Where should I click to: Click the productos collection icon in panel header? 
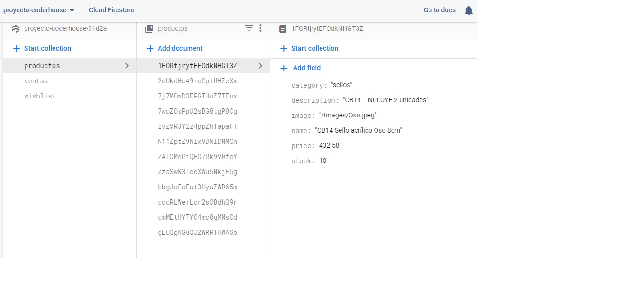click(149, 28)
